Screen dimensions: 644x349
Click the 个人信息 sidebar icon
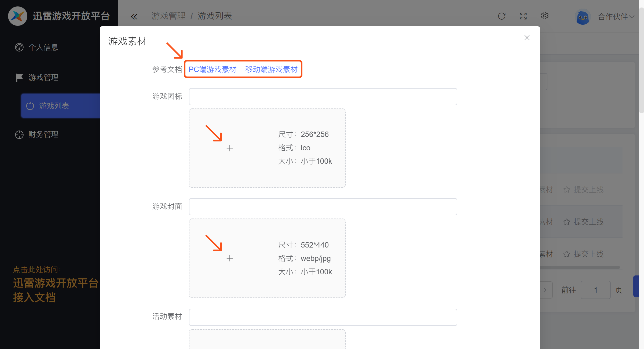point(19,47)
